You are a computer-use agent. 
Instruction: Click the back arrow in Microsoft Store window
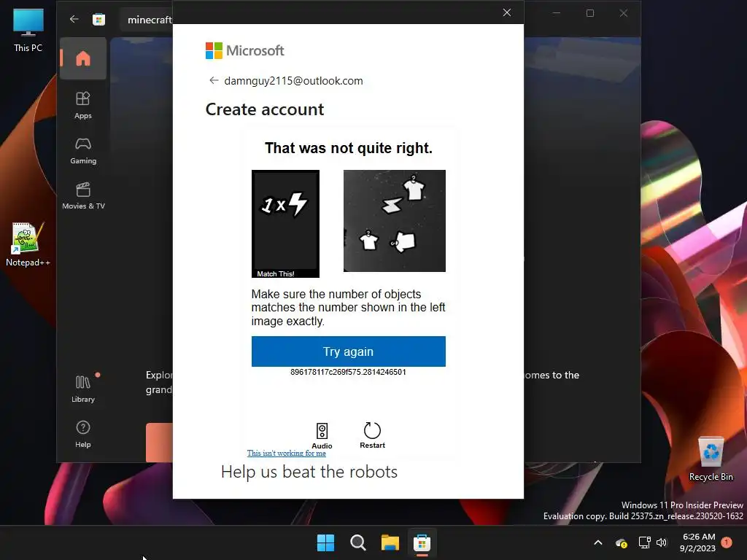[x=74, y=19]
